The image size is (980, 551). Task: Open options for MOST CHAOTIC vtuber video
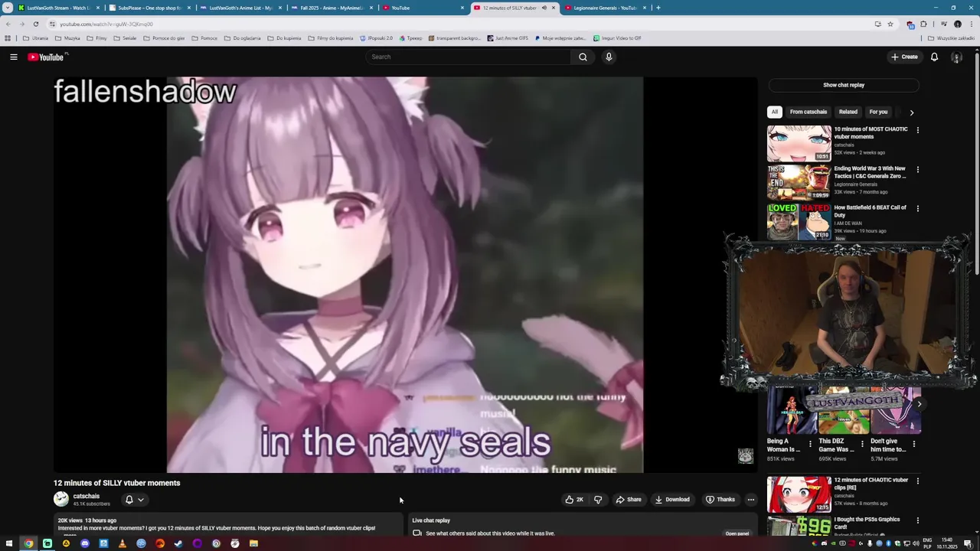917,130
